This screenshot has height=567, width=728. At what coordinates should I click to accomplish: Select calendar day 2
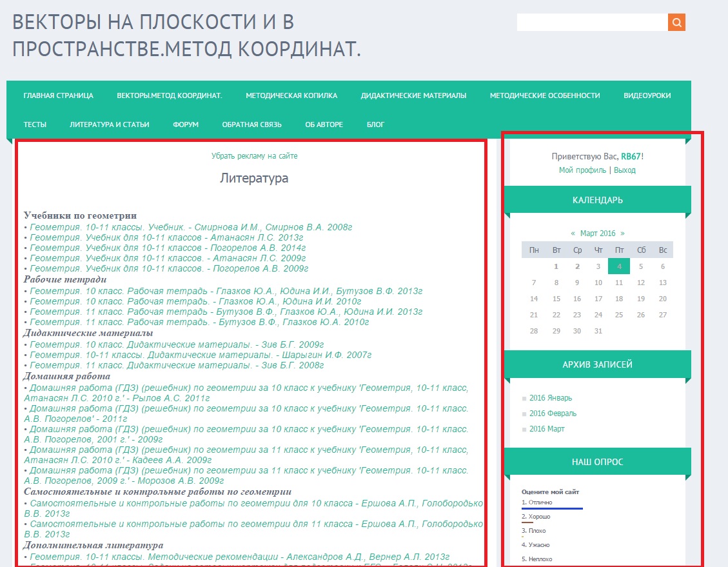pos(577,266)
